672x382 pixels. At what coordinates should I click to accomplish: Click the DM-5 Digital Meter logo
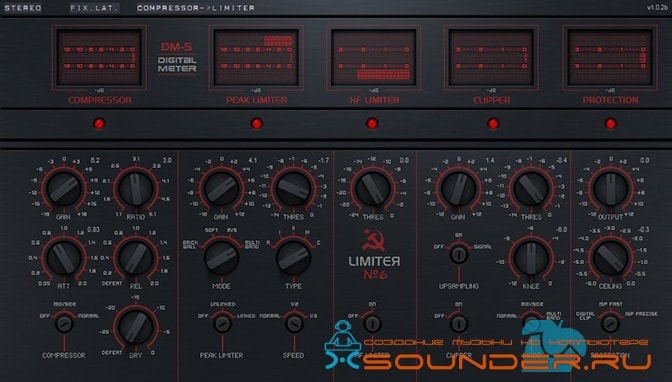pyautogui.click(x=177, y=57)
